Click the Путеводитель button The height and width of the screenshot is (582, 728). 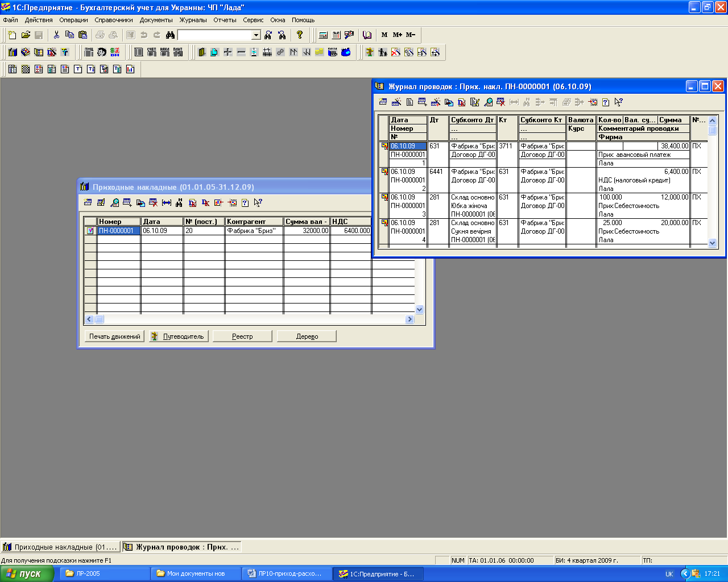(179, 336)
